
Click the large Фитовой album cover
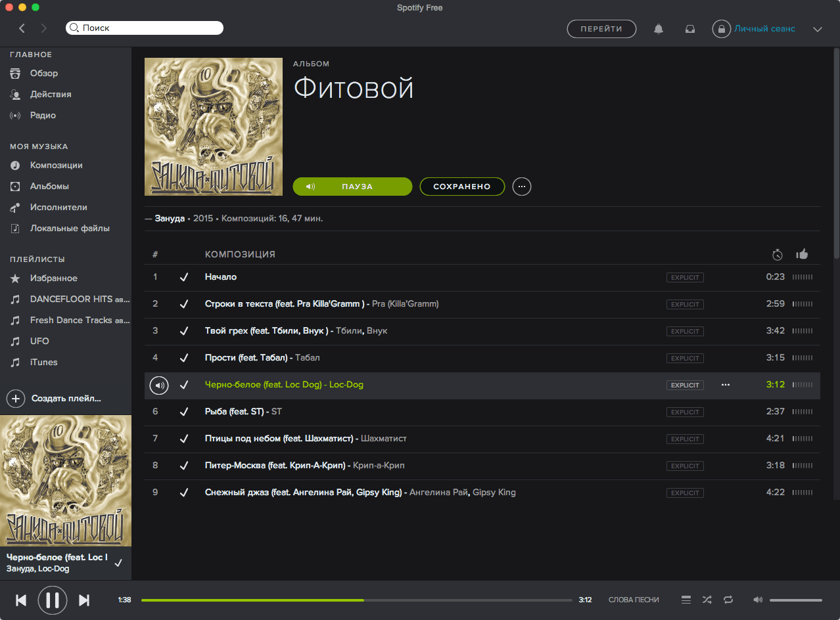(x=212, y=127)
